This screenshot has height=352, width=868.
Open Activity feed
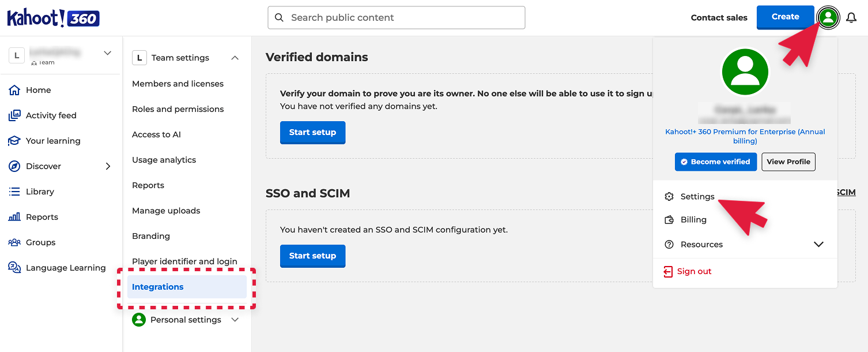point(51,115)
